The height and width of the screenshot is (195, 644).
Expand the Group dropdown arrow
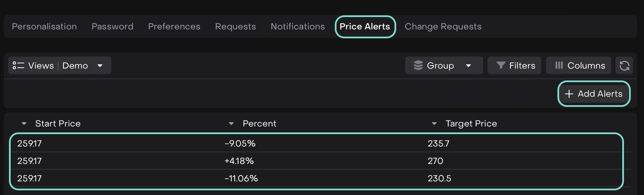click(x=468, y=66)
